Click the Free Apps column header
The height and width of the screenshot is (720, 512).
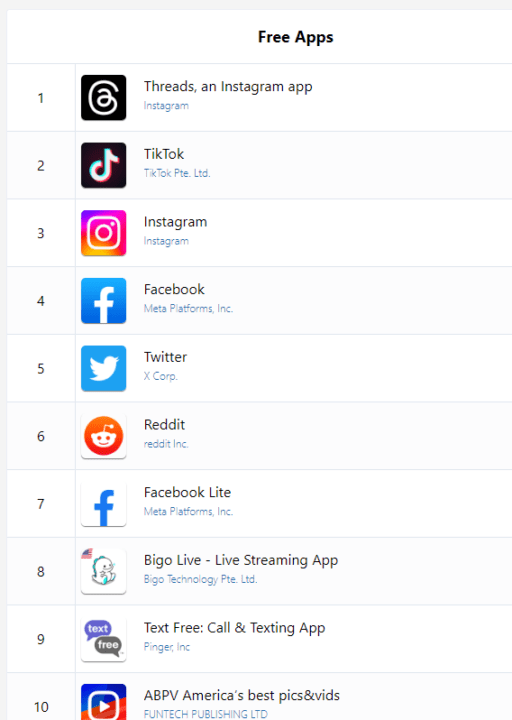[295, 37]
